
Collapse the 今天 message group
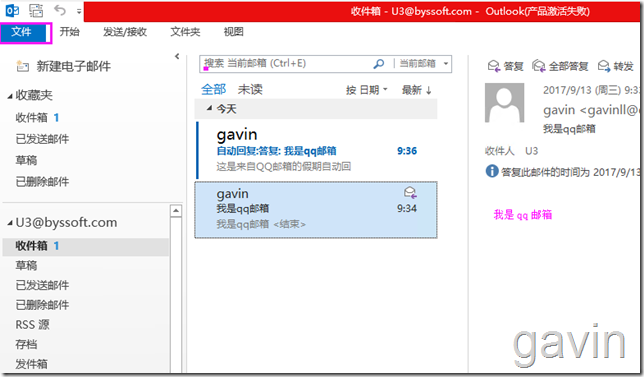coord(209,108)
